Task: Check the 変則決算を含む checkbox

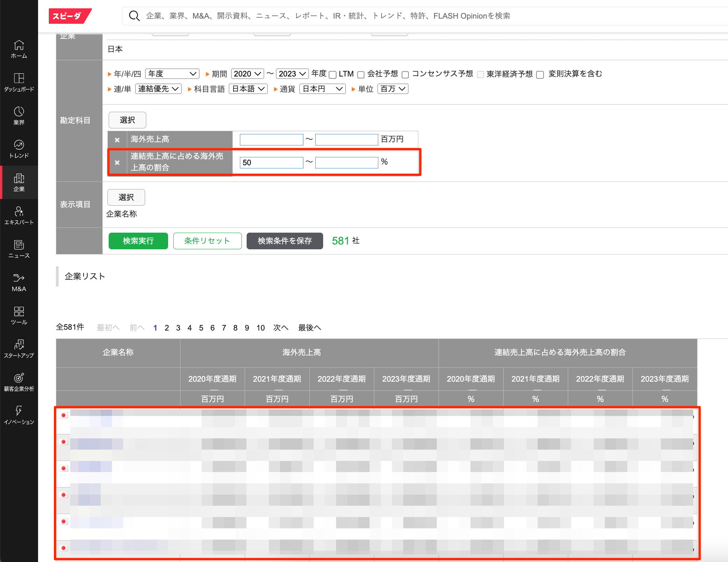Action: [540, 75]
